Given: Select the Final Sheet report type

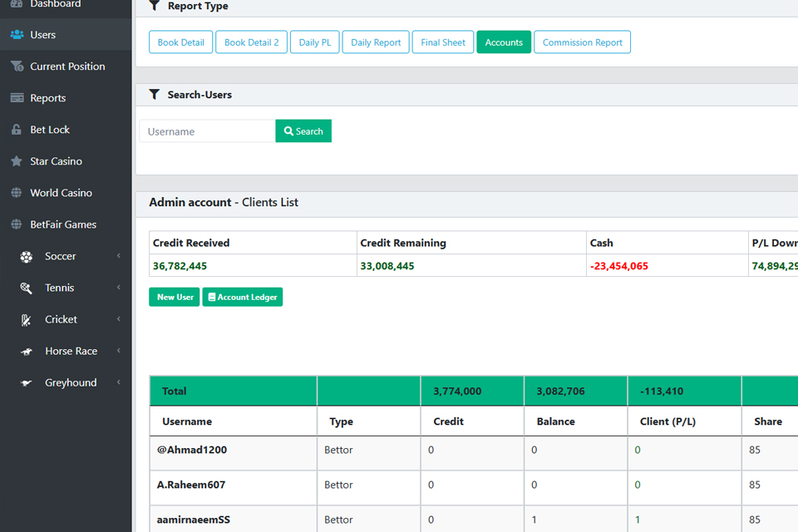Looking at the screenshot, I should (x=442, y=42).
